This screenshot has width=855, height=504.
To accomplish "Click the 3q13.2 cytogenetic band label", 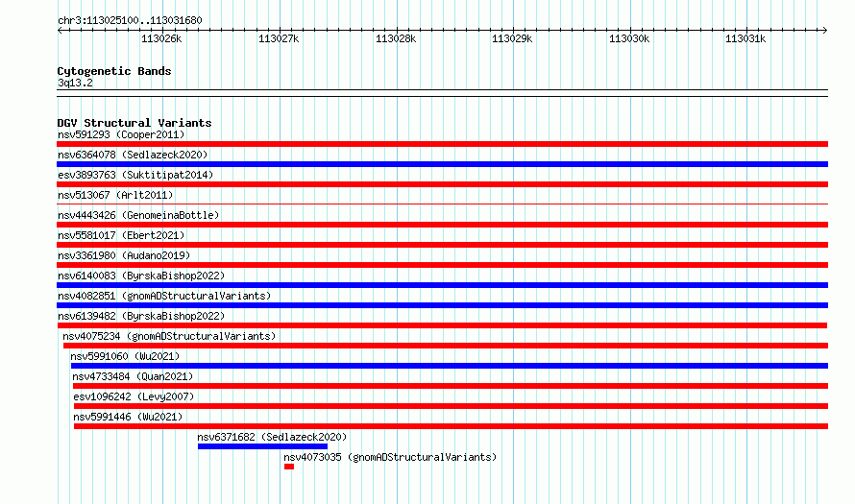I will point(75,83).
